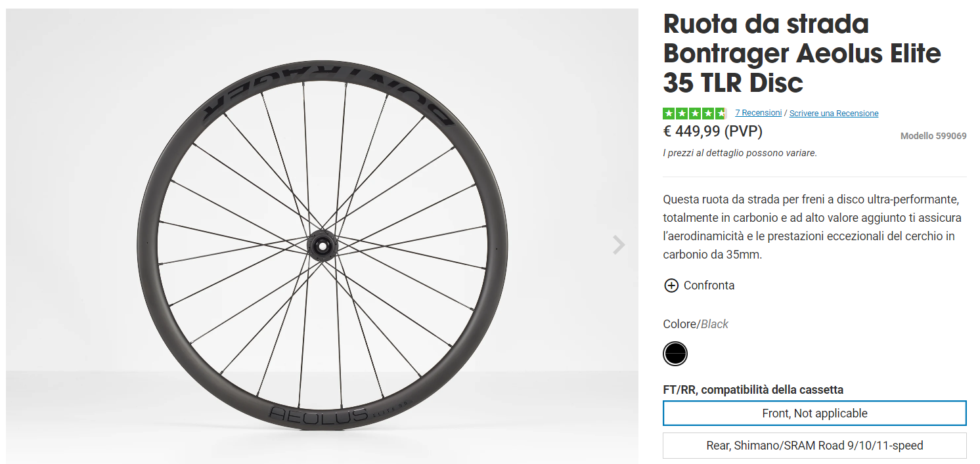Open the 7 Recensioni reviews link

[758, 113]
